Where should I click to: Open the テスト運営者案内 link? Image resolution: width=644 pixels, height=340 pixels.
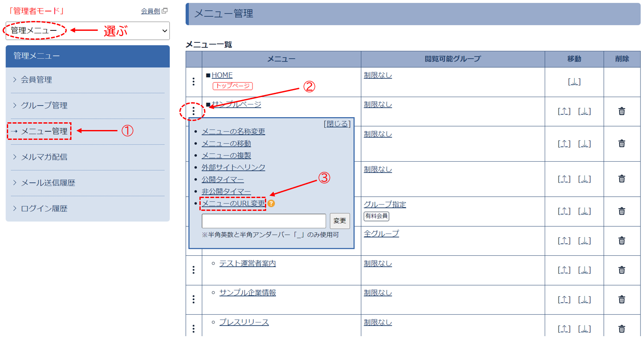click(247, 263)
